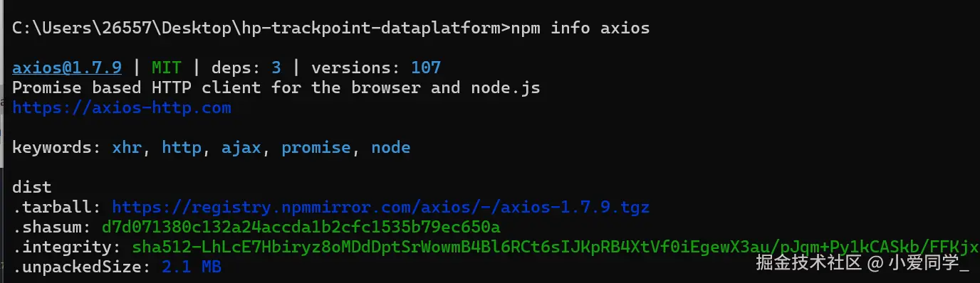Click the dist section heading
Screen dimensions: 980x283
(32, 188)
